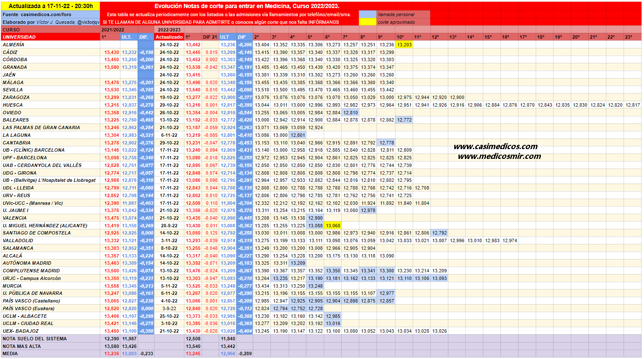Click the yellow swatch beside "corte aproximado"
This screenshot has width=644, height=359.
[x=367, y=22]
